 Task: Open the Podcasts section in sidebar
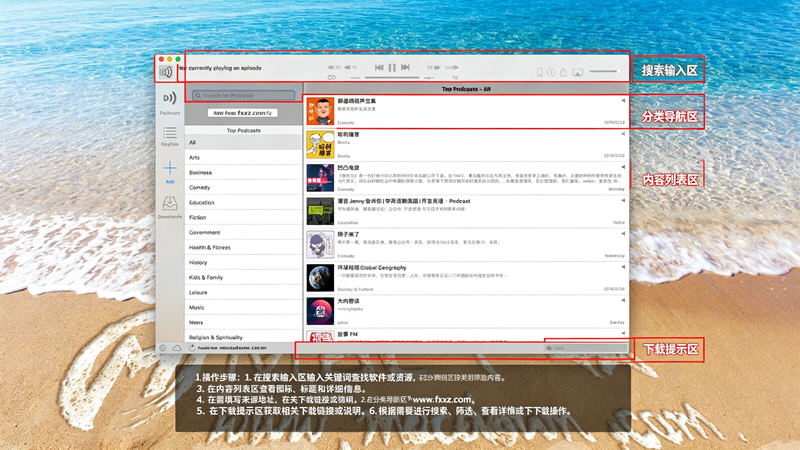169,102
